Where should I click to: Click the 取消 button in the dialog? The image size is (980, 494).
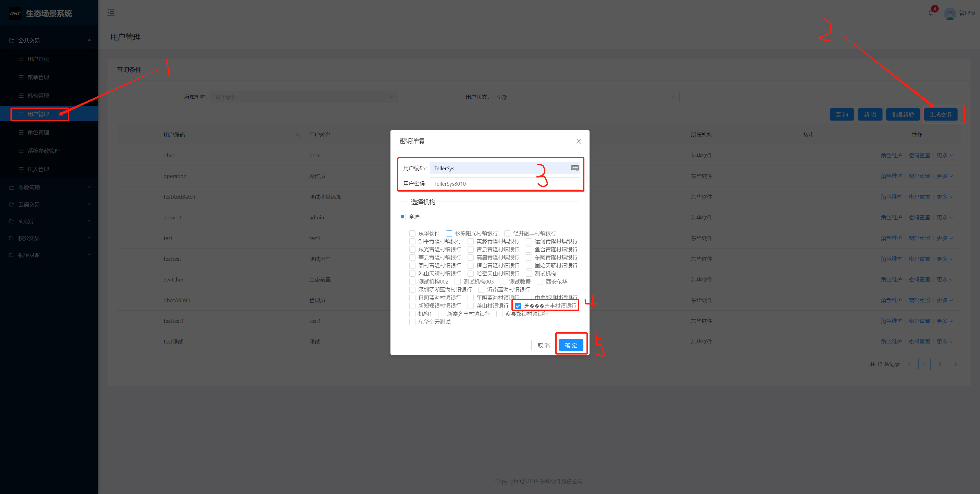(543, 345)
